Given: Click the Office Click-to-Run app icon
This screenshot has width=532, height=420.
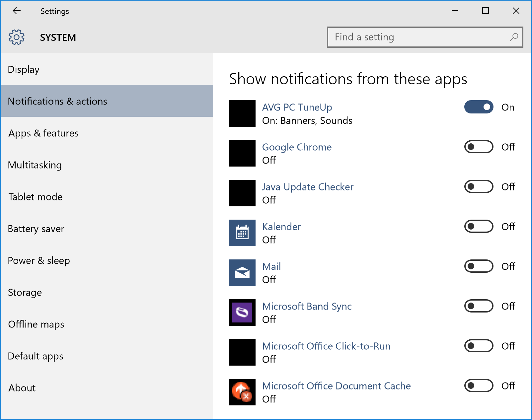Looking at the screenshot, I should point(242,352).
